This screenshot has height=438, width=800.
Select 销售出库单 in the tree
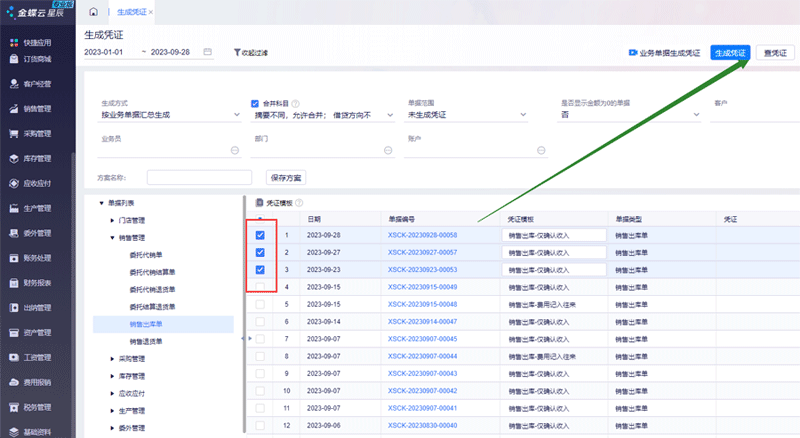click(146, 324)
